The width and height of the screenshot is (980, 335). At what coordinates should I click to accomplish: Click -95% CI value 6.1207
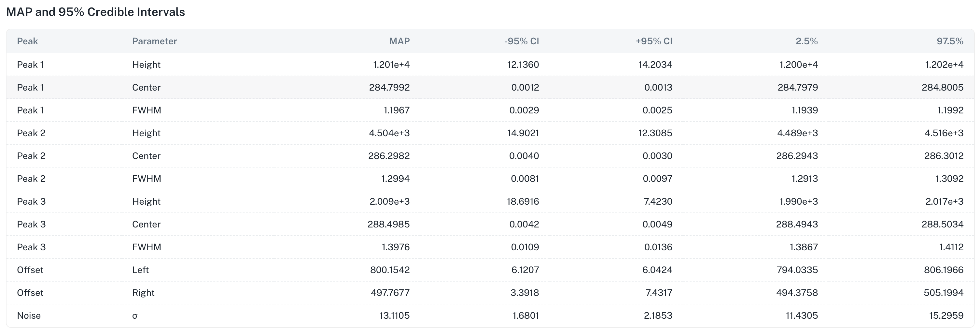525,270
